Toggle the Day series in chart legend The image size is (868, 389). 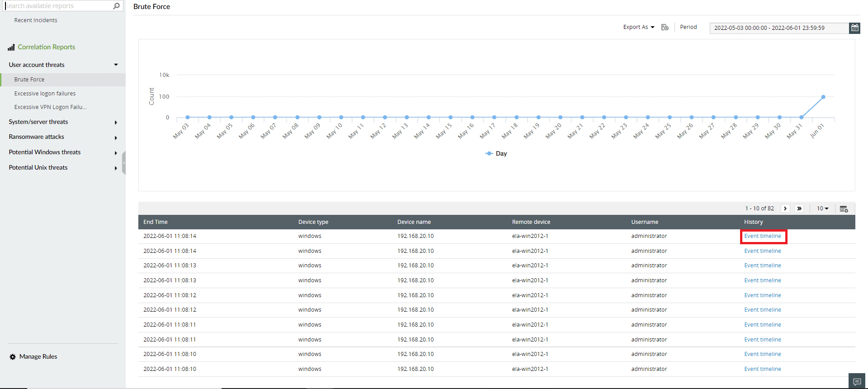(496, 153)
